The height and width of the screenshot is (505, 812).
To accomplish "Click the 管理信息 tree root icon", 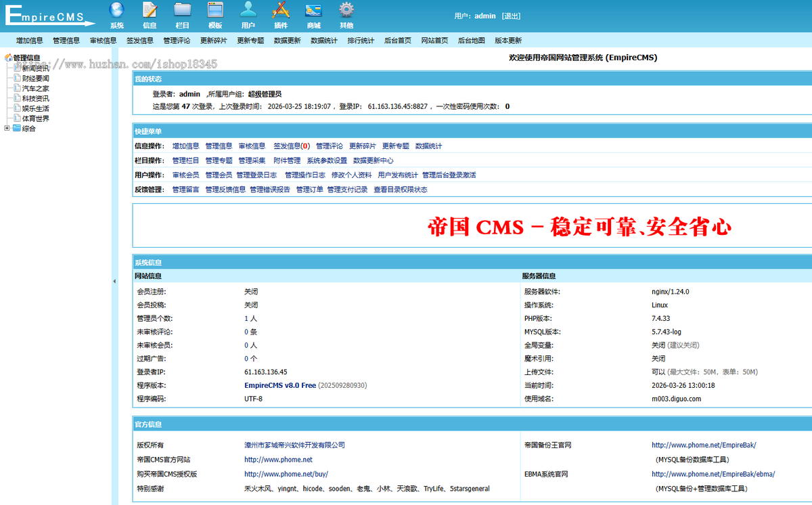I will (x=8, y=58).
